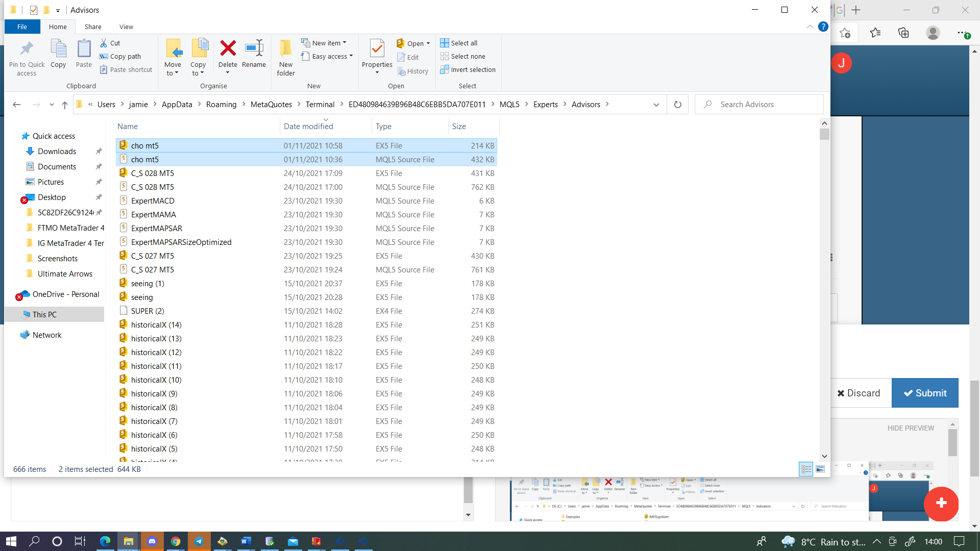Open Discord from the taskbar
Viewport: 980px width, 551px height.
pos(152,541)
